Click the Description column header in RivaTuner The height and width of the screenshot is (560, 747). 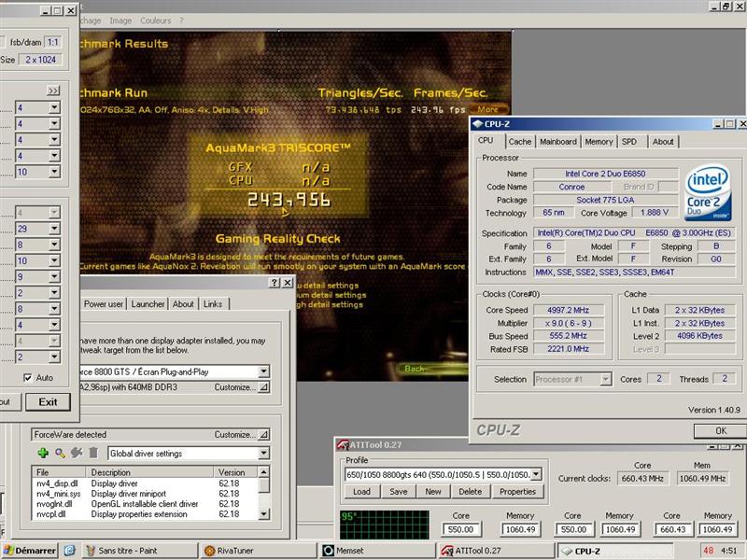point(149,472)
